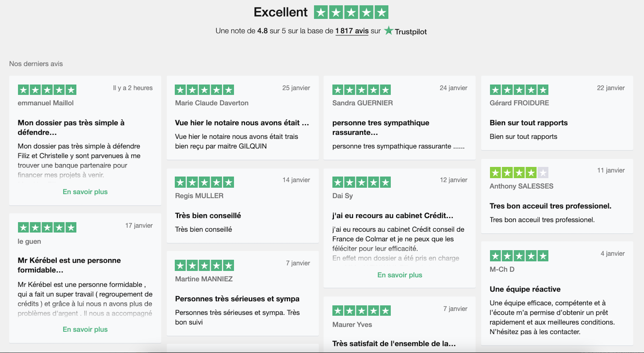The image size is (644, 353).
Task: Click the star rating on Dai Sy's review
Action: (362, 182)
